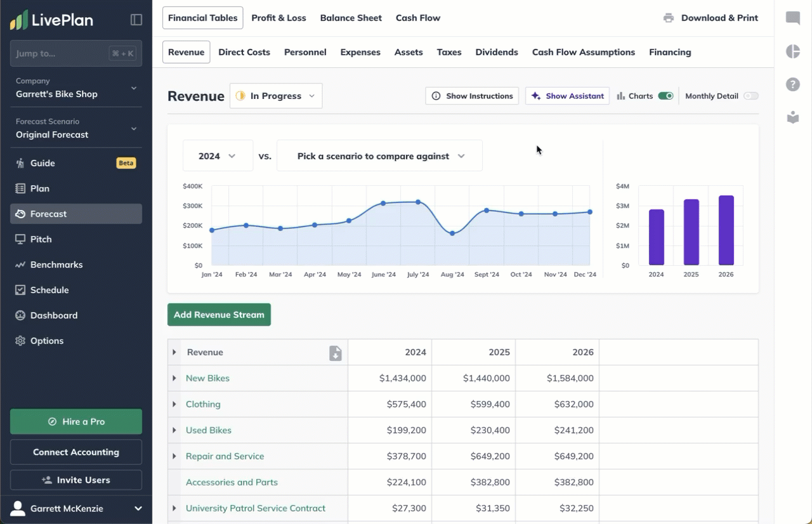
Task: Click the Aug '24 data point on chart
Action: click(x=452, y=233)
